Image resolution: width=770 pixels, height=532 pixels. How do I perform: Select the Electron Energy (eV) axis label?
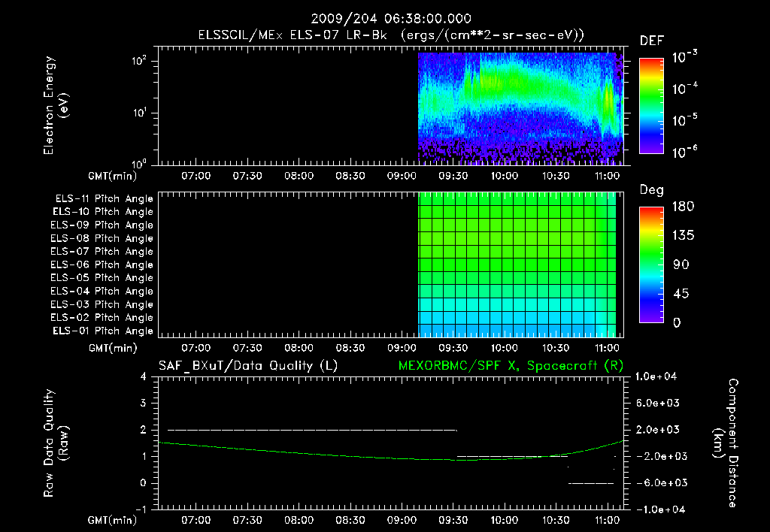pos(56,105)
